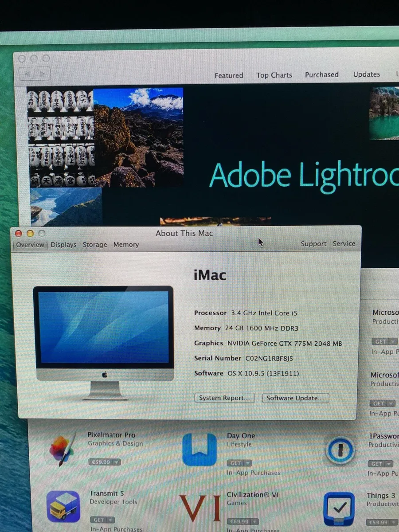Click the Day One app icon
Viewport: 399px width, 532px height.
pyautogui.click(x=199, y=450)
